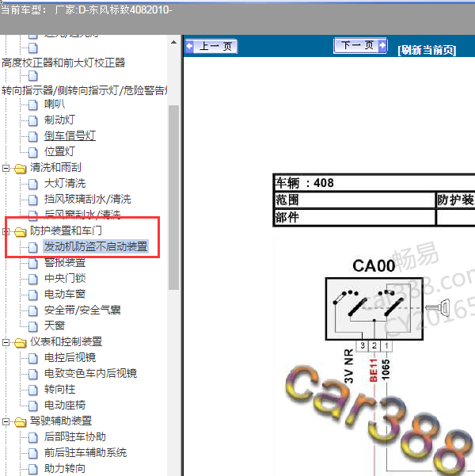Viewport: 475px width, 476px height.
Task: Collapse the 防护装置和车门 folder node
Action: pyautogui.click(x=6, y=231)
